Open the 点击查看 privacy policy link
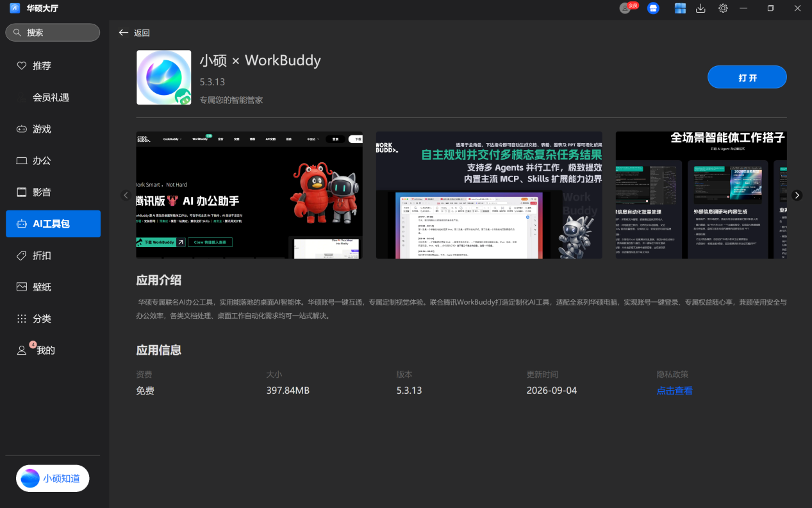The image size is (812, 508). (674, 391)
